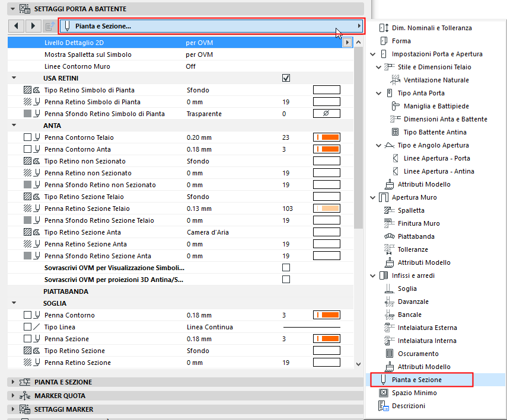Click the parameter list scroll-down arrow
Image resolution: width=507 pixels, height=420 pixels.
[358, 364]
